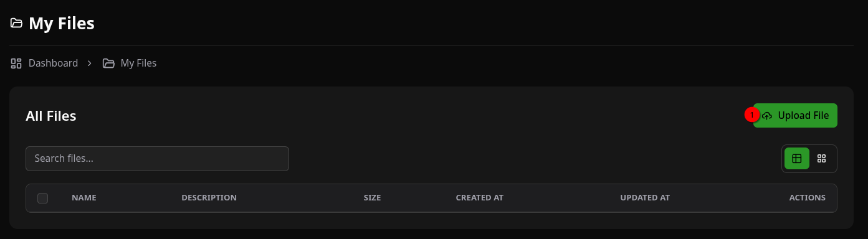Screen dimensions: 868x239
Task: Click the red notification badge showing 1
Action: coord(751,115)
